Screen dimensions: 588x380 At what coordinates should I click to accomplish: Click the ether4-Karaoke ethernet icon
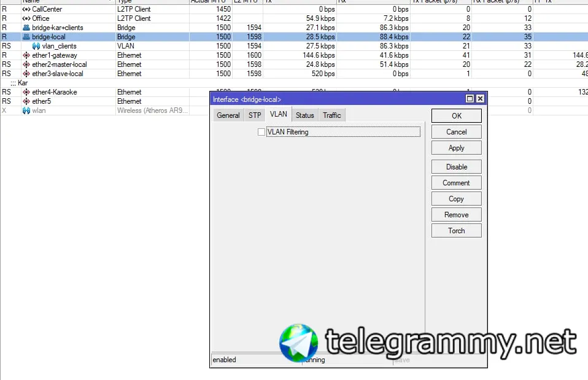coord(26,92)
